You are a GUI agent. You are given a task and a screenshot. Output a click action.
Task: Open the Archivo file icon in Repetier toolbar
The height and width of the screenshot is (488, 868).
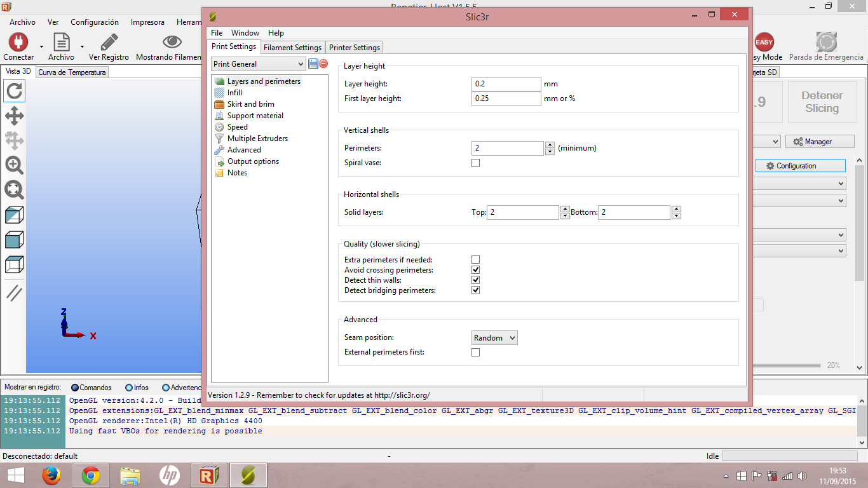pos(61,42)
